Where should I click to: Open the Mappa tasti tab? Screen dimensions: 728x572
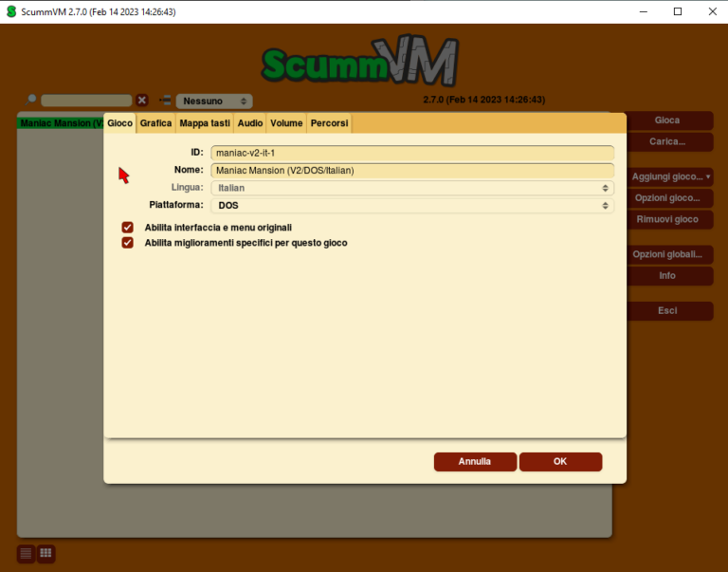point(205,123)
